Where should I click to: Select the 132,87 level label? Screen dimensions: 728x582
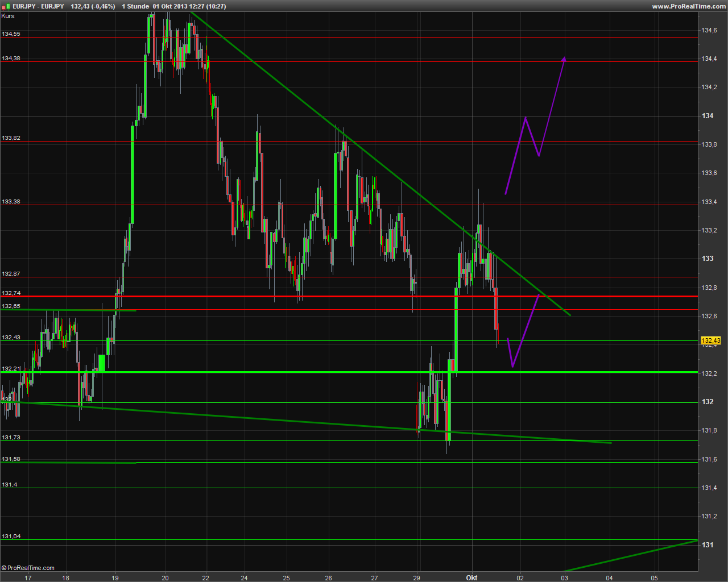tap(11, 273)
